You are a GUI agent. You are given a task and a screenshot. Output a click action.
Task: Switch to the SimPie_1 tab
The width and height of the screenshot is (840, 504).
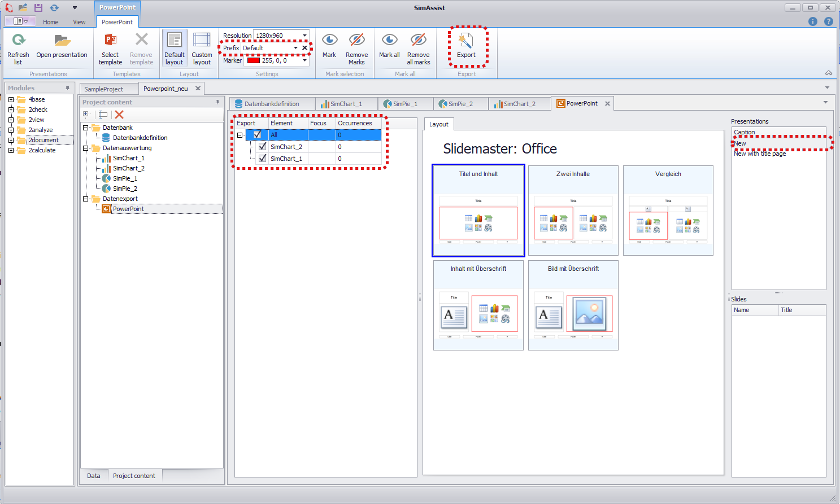[405, 103]
